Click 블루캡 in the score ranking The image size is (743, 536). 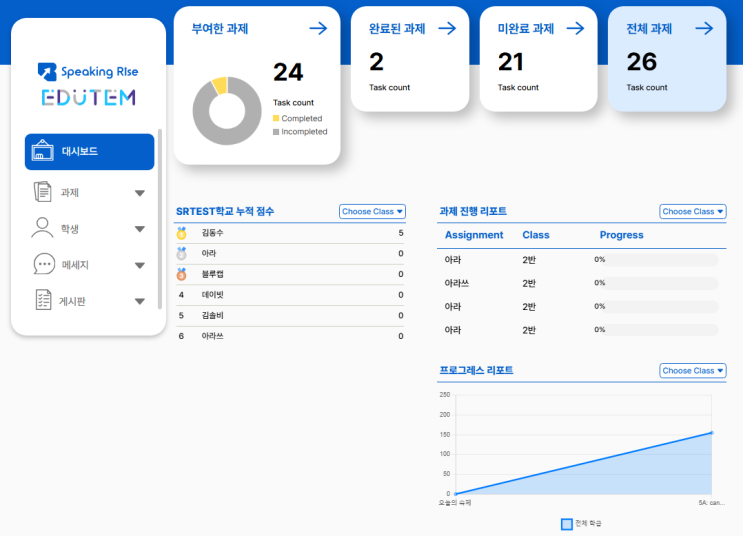tap(212, 274)
